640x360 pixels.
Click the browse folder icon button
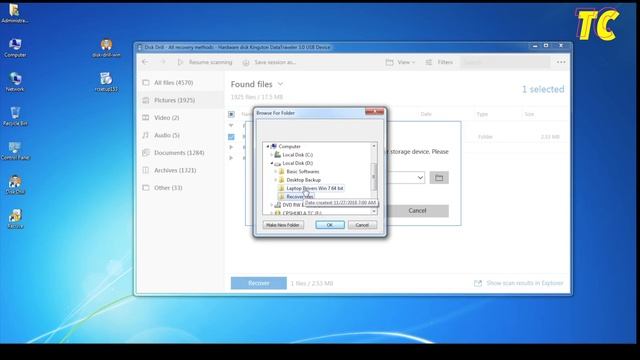click(439, 178)
